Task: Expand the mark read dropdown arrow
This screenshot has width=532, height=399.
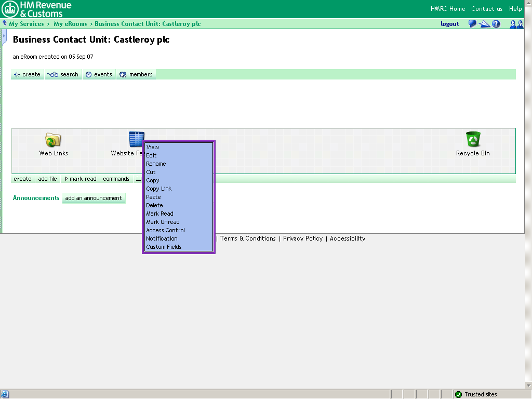Action: [66, 179]
